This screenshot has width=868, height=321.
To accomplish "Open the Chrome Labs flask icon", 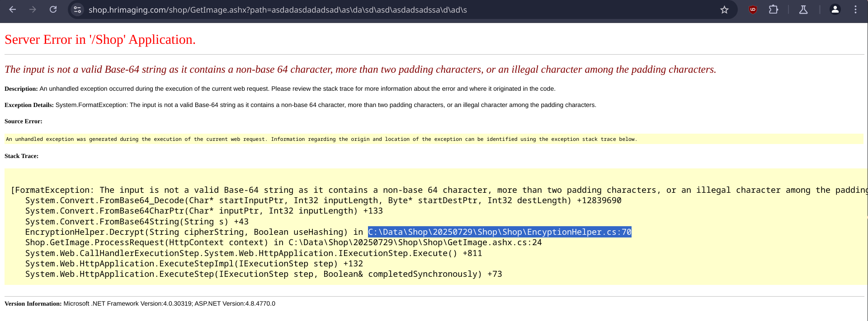I will (x=803, y=9).
